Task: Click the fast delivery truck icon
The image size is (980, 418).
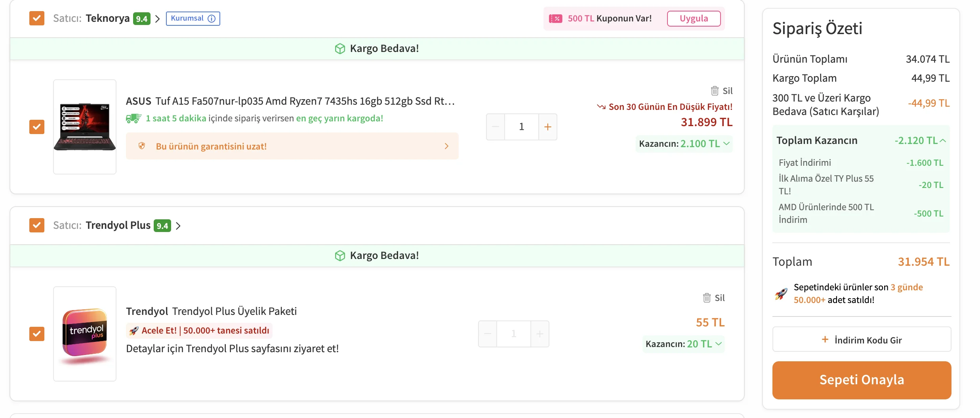Action: tap(133, 118)
